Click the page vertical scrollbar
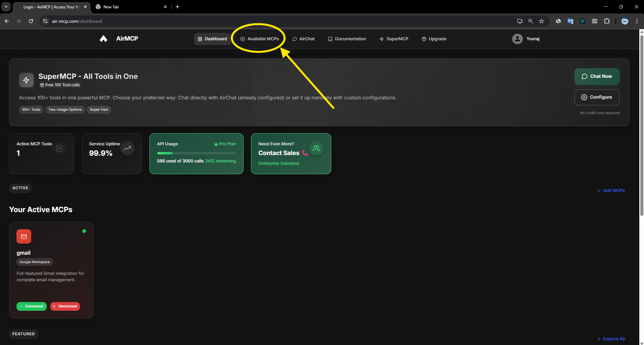The image size is (644, 345). click(x=642, y=126)
